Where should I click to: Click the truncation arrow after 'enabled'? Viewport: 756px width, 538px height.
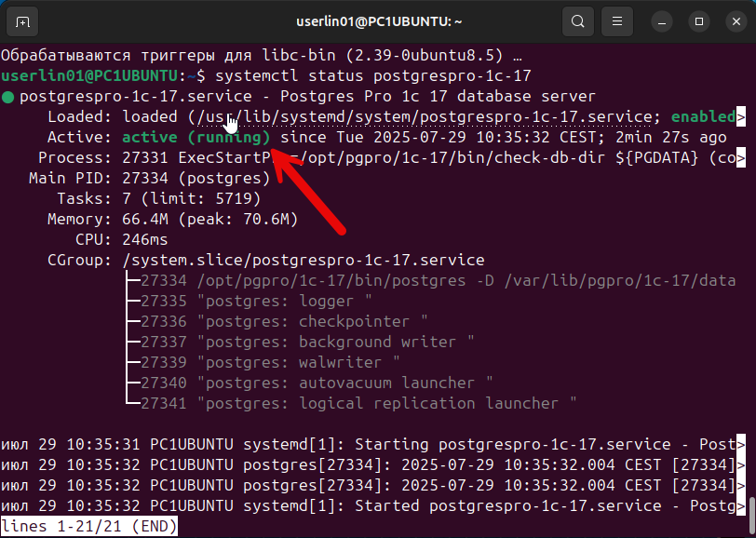(x=741, y=116)
